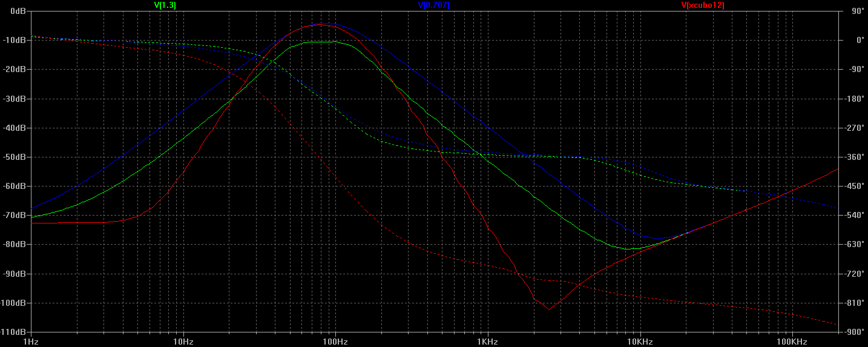This screenshot has width=868, height=347.
Task: Select the red V(xcubo12) trace label
Action: pyautogui.click(x=703, y=5)
